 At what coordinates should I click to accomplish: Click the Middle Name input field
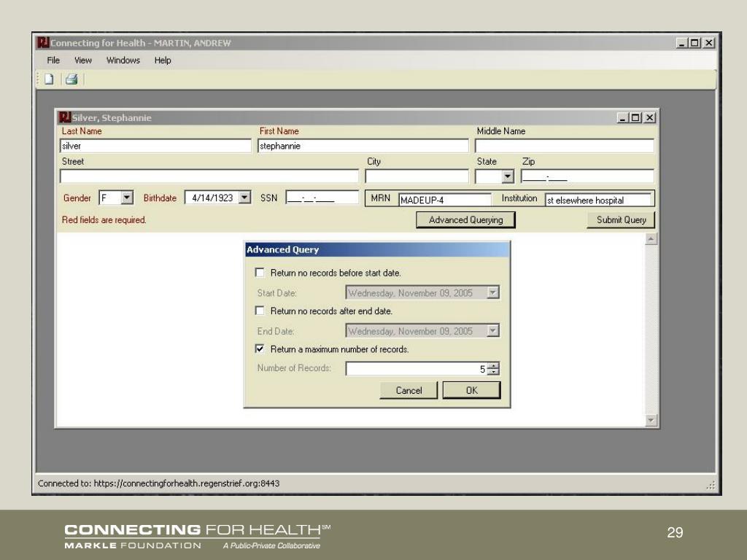click(565, 146)
